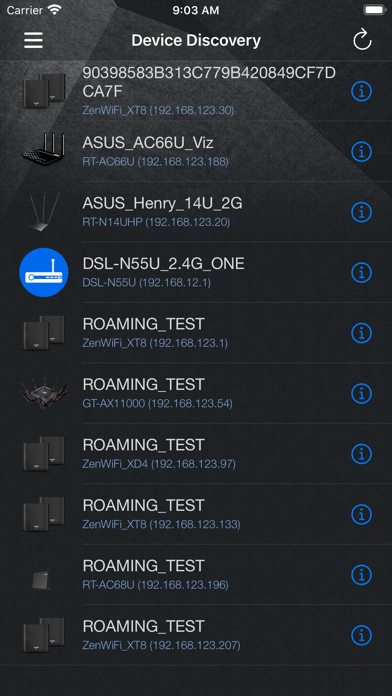This screenshot has height=696, width=392.
Task: Tap the refresh icon
Action: (362, 40)
